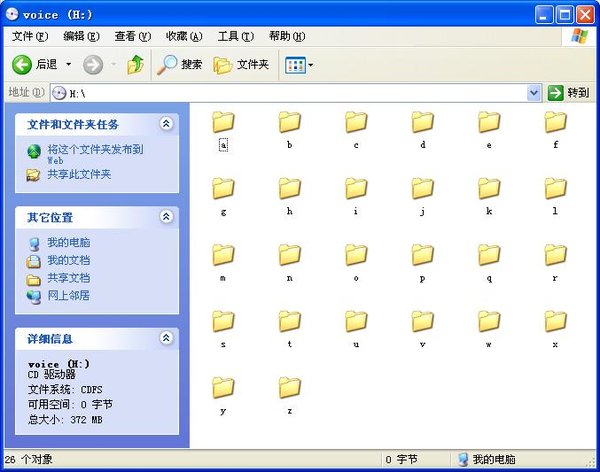Screen dimensions: 600x472
Task: Click the Up one level folder icon
Action: pos(135,64)
